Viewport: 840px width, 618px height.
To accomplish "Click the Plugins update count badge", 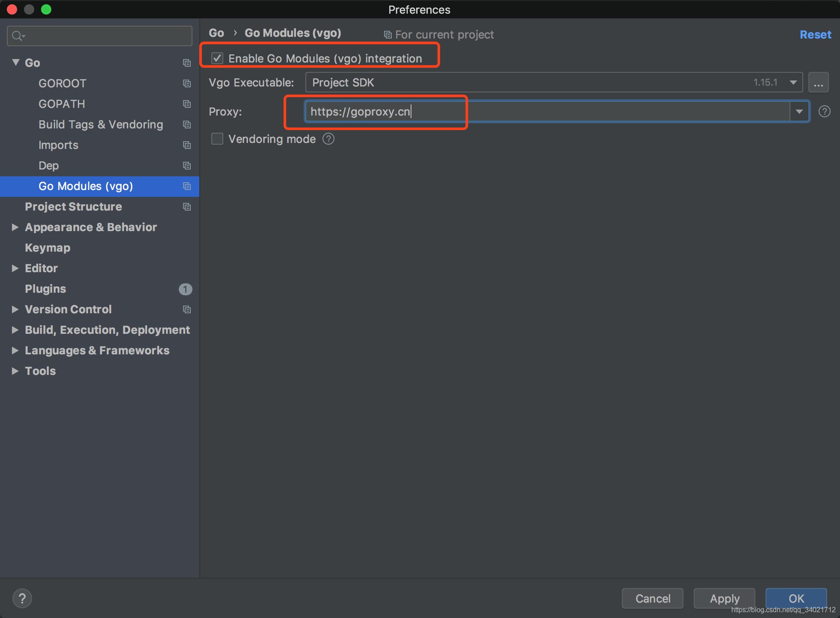I will (x=185, y=289).
